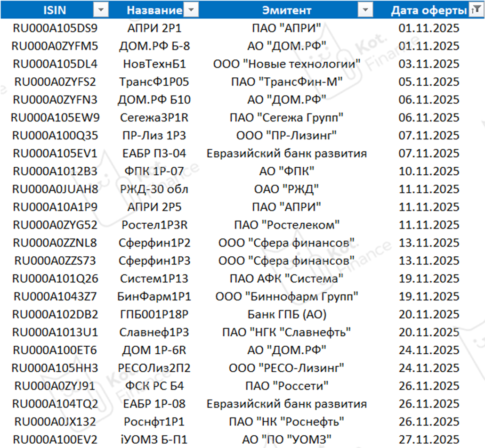Screen dimensions: 485x448
Task: Click cell RU000A0ZZNL8
Action: pyautogui.click(x=55, y=243)
